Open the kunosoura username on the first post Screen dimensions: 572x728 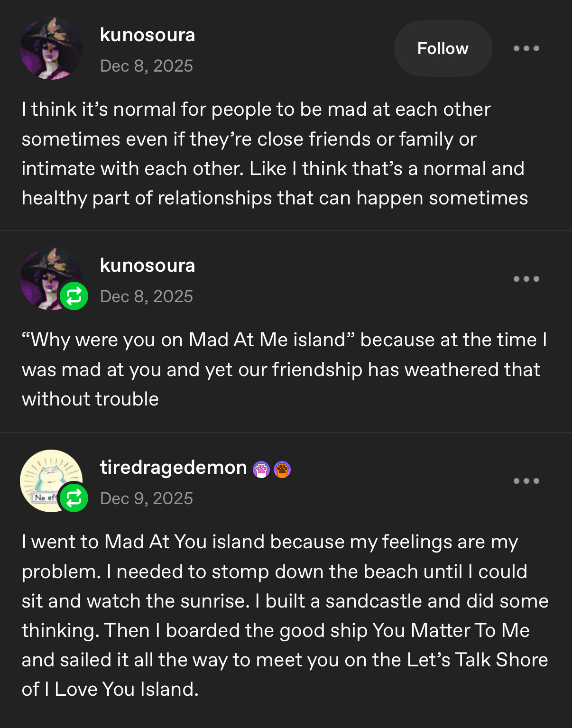coord(148,35)
